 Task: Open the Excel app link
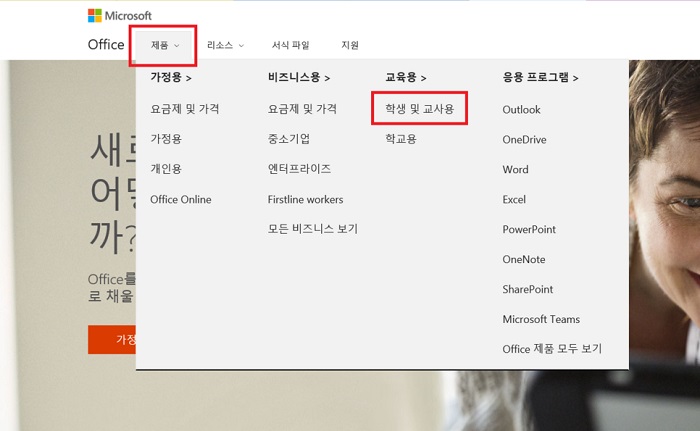(x=514, y=199)
